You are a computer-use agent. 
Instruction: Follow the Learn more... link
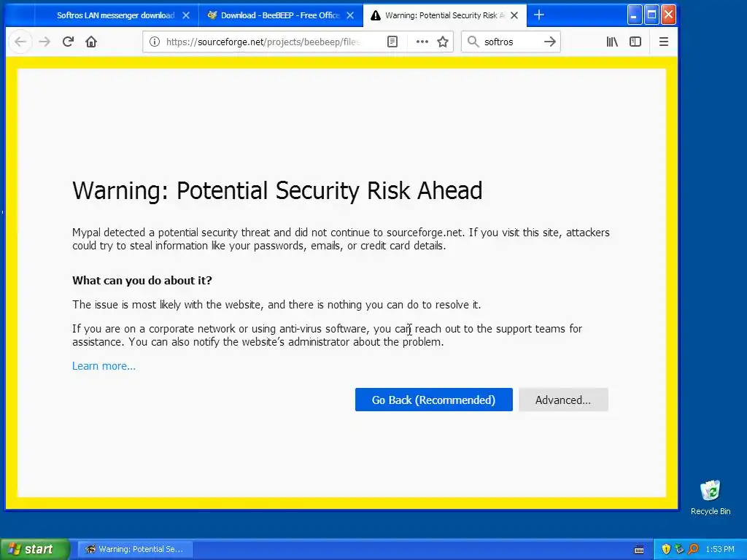tap(104, 366)
